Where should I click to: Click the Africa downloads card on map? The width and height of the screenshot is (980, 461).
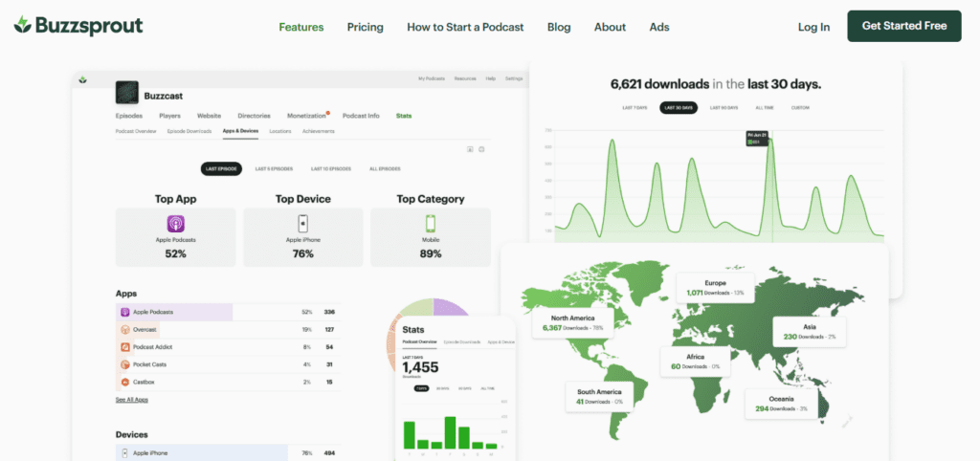tap(695, 362)
